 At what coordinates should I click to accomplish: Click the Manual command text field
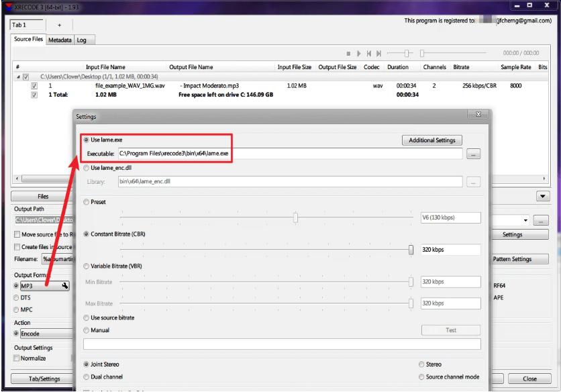[282, 344]
